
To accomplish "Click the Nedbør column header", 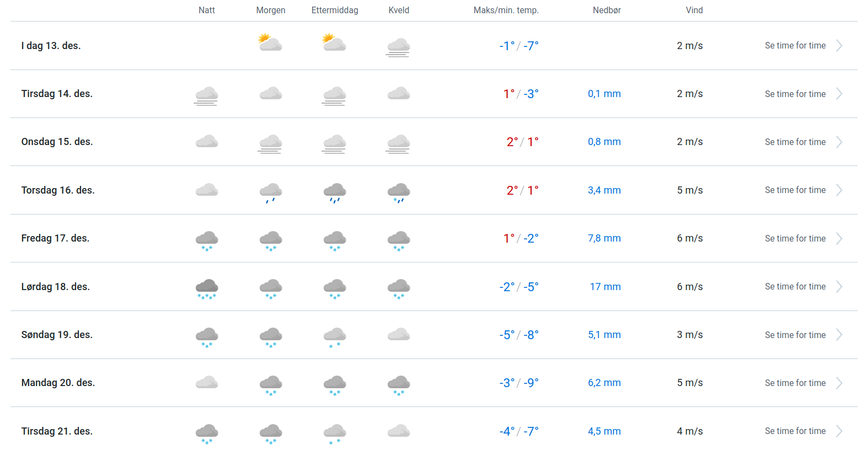I will coord(607,10).
